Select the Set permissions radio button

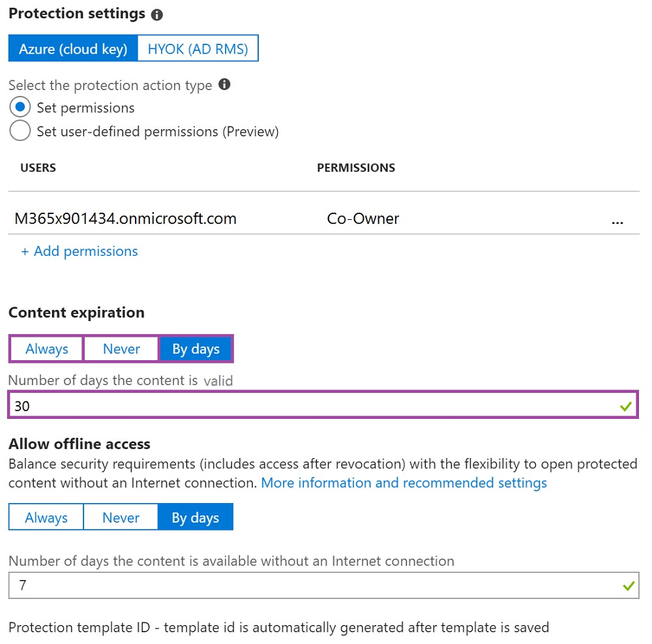[20, 106]
